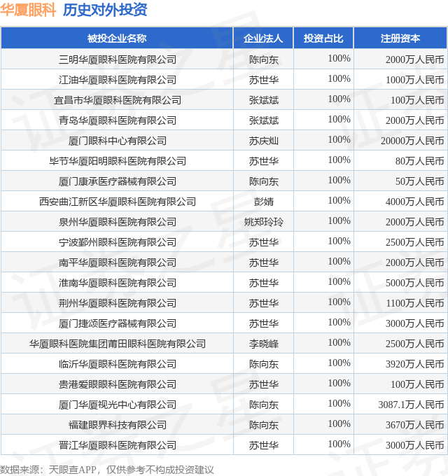
Task: Click 100% in the 晋江华厦 row
Action: tap(339, 444)
